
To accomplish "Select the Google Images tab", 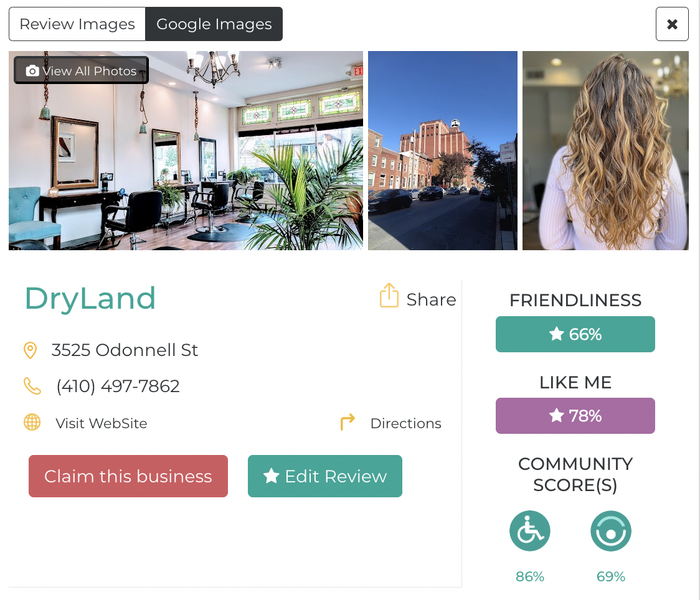I will click(214, 24).
